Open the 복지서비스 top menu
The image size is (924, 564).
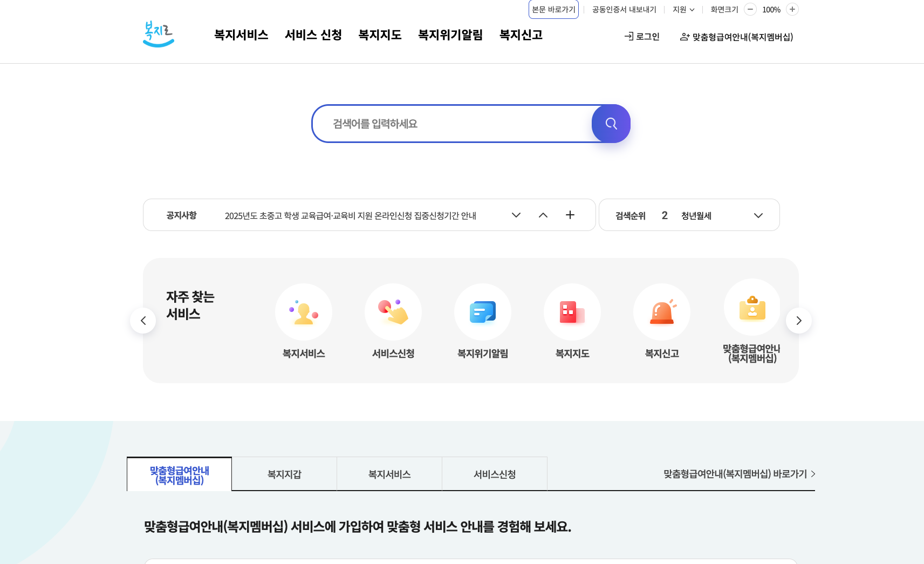click(x=241, y=35)
